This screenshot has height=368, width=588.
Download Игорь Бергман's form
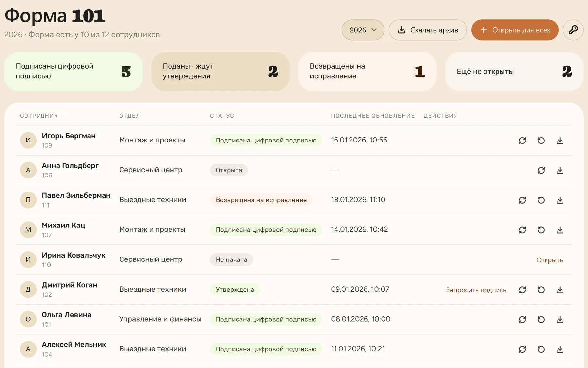(x=560, y=141)
